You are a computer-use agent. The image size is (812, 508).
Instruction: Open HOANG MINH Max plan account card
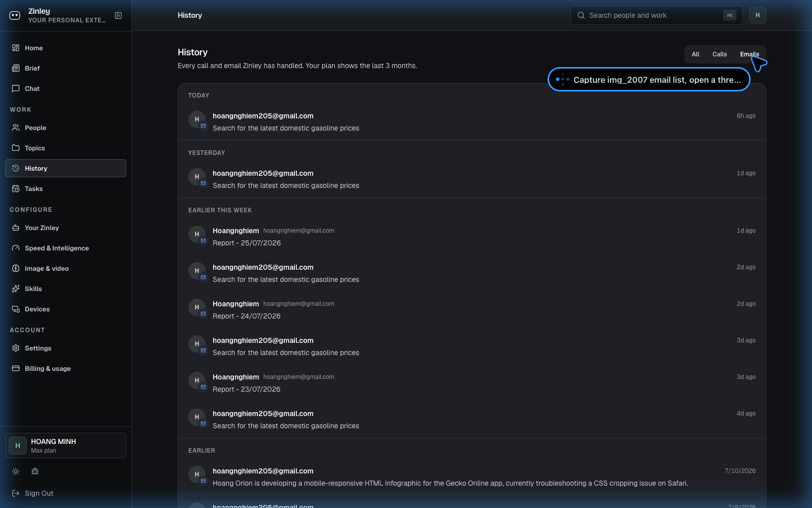65,446
